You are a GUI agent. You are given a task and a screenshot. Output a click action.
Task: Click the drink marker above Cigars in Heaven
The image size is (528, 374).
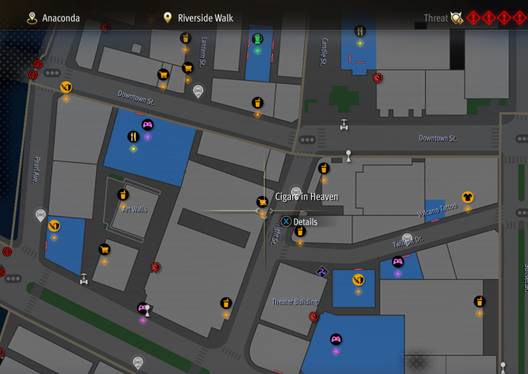pyautogui.click(x=324, y=168)
